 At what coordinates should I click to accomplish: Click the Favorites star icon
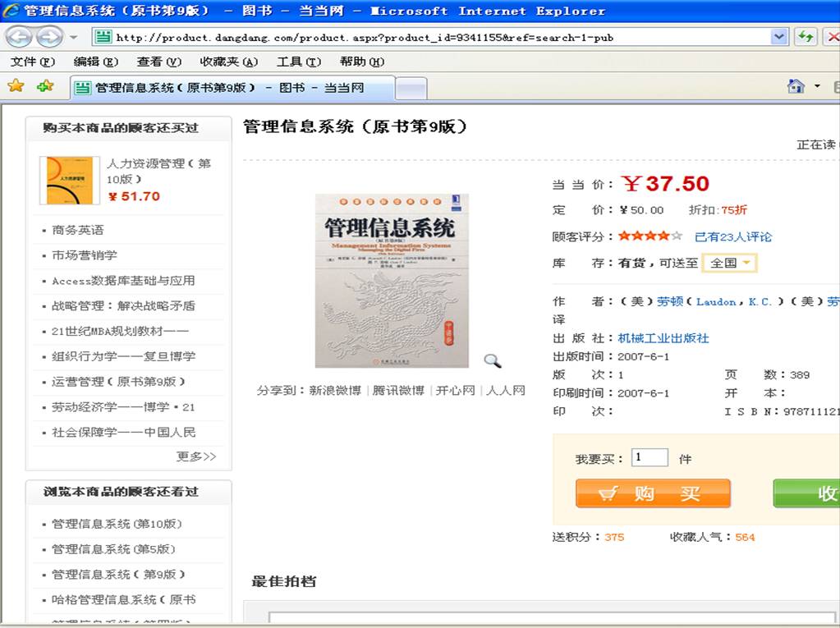[16, 85]
